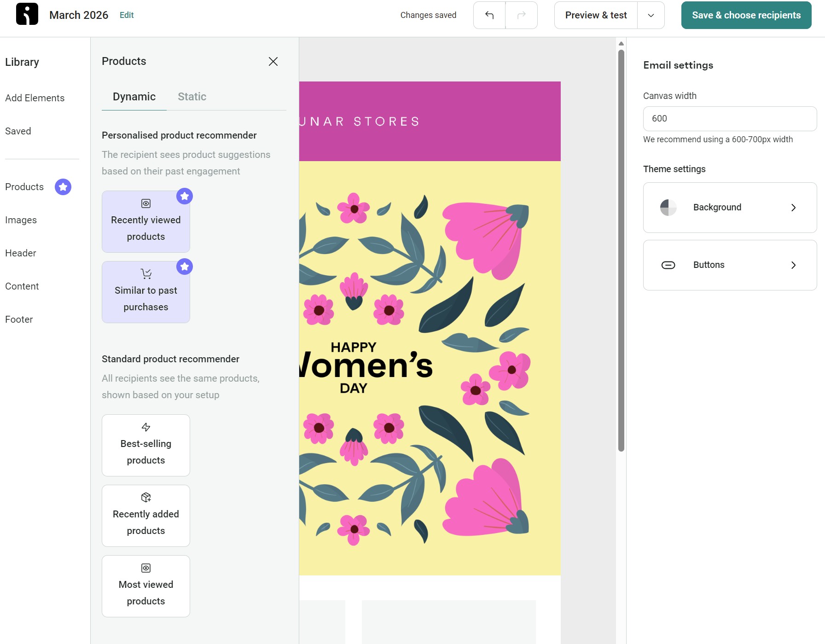Click the Edit link next to March 2026

[x=126, y=15]
